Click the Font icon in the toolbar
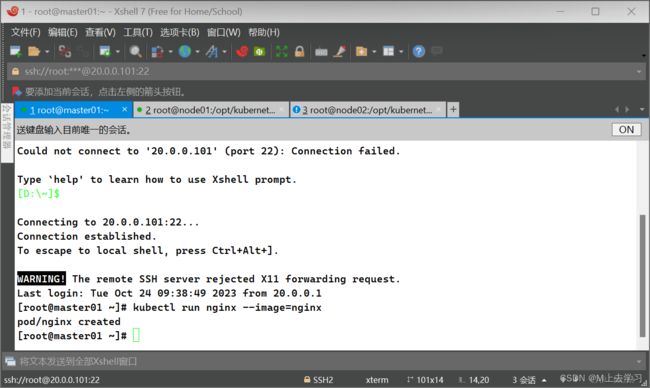Image resolution: width=650 pixels, height=388 pixels. point(212,51)
